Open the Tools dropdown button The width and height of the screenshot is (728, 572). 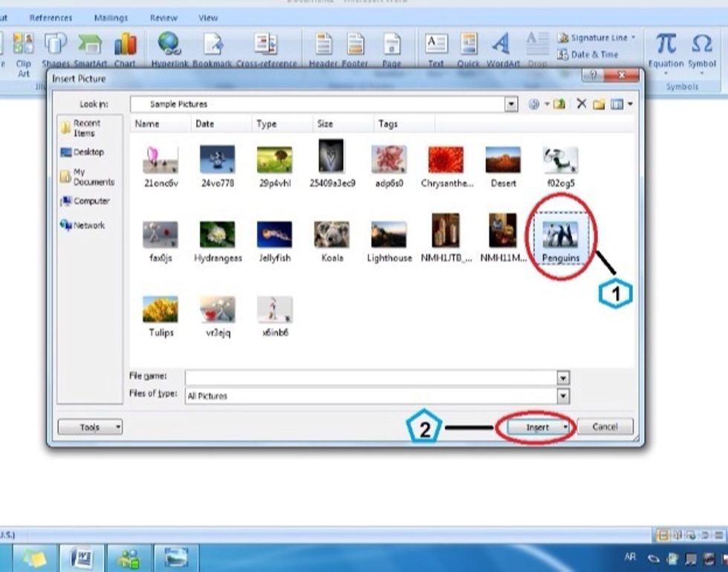90,427
